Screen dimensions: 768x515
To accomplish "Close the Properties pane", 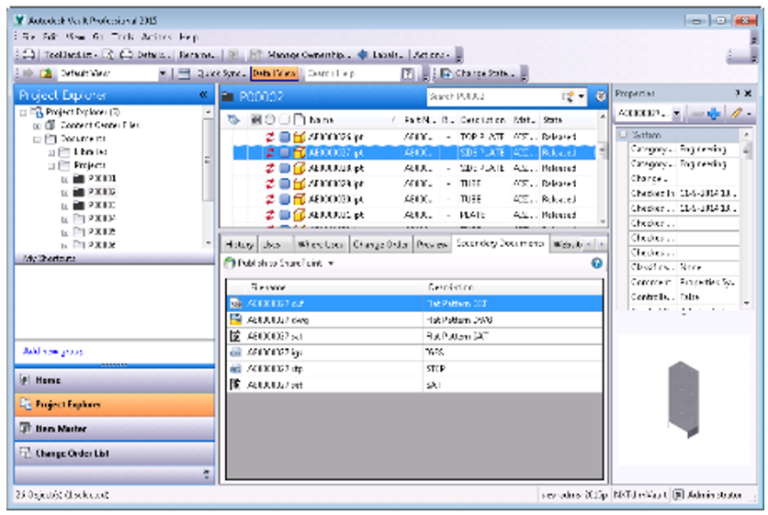I will click(x=748, y=93).
